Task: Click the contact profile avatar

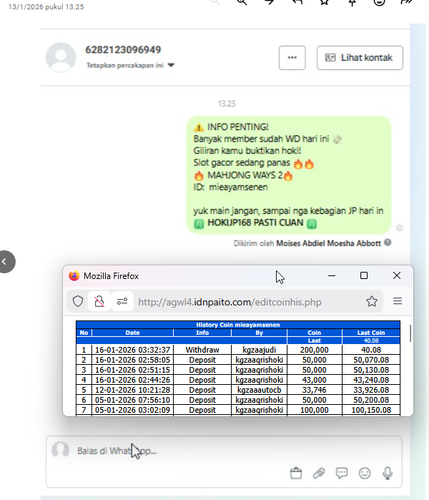Action: [x=61, y=57]
